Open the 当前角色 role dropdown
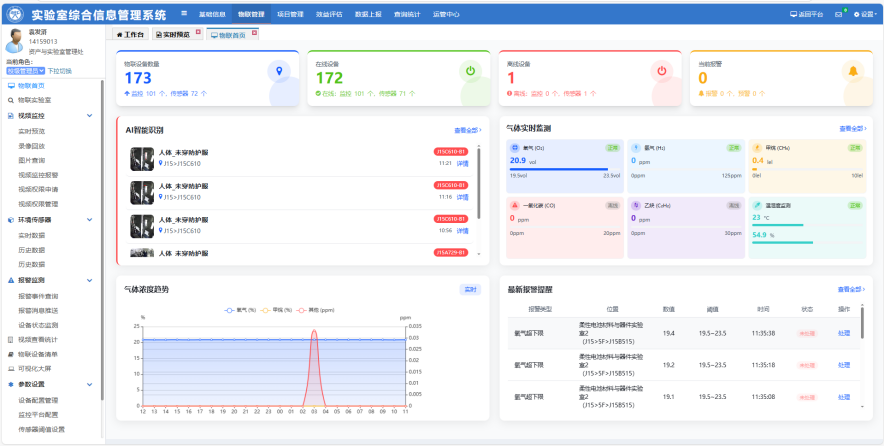The height and width of the screenshot is (446, 884). [24, 71]
